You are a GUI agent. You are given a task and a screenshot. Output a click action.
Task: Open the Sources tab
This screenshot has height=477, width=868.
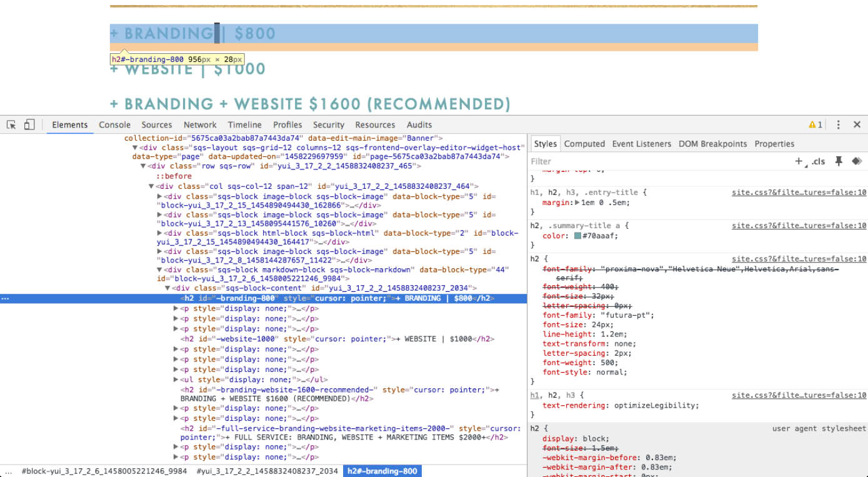point(157,125)
